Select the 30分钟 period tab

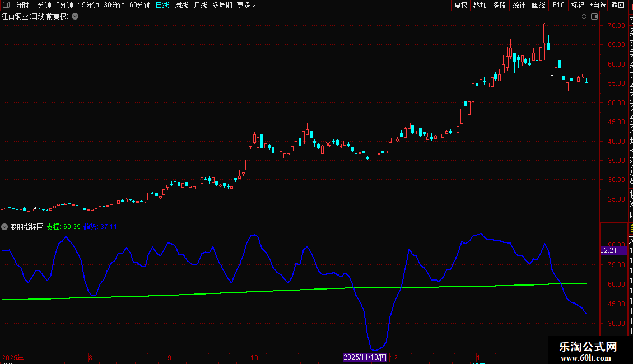114,5
